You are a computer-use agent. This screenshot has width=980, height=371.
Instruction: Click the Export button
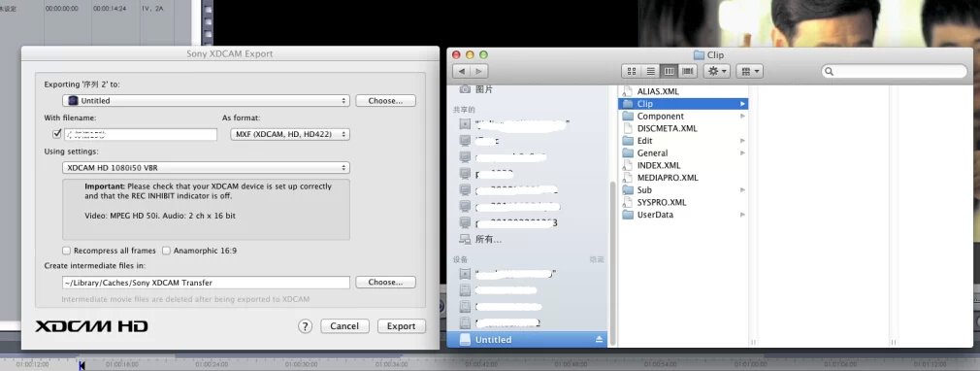(x=401, y=326)
